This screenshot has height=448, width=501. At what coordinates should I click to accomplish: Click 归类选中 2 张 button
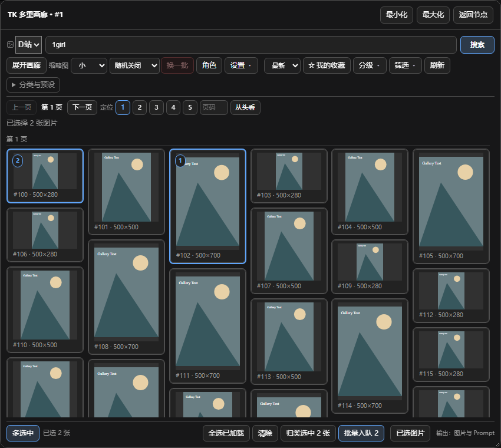click(x=308, y=433)
